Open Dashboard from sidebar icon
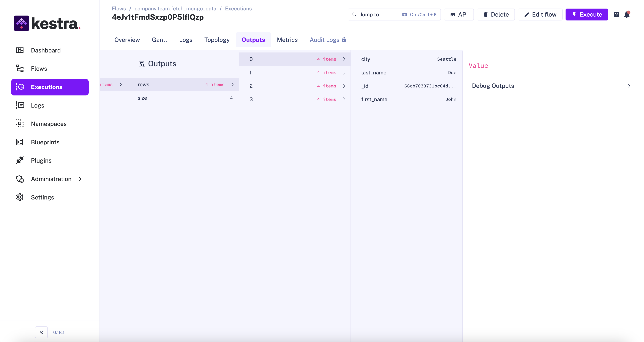This screenshot has width=644, height=342. 20,50
